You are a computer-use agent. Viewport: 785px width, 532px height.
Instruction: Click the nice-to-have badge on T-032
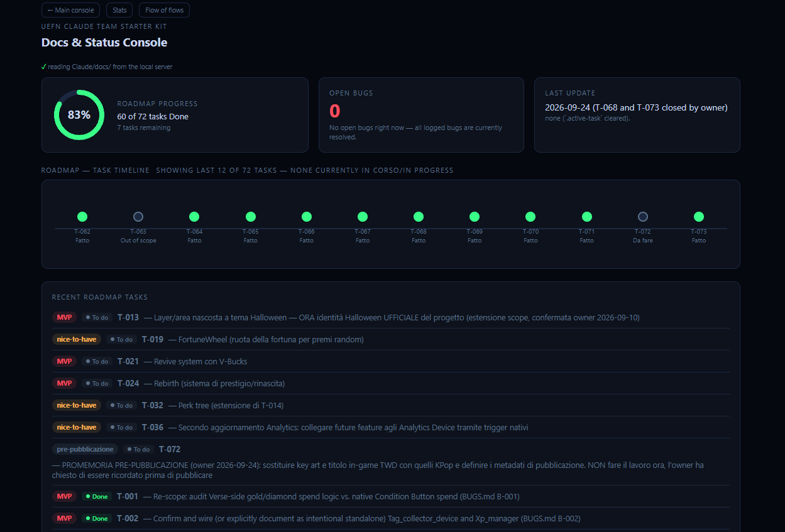[x=77, y=405]
